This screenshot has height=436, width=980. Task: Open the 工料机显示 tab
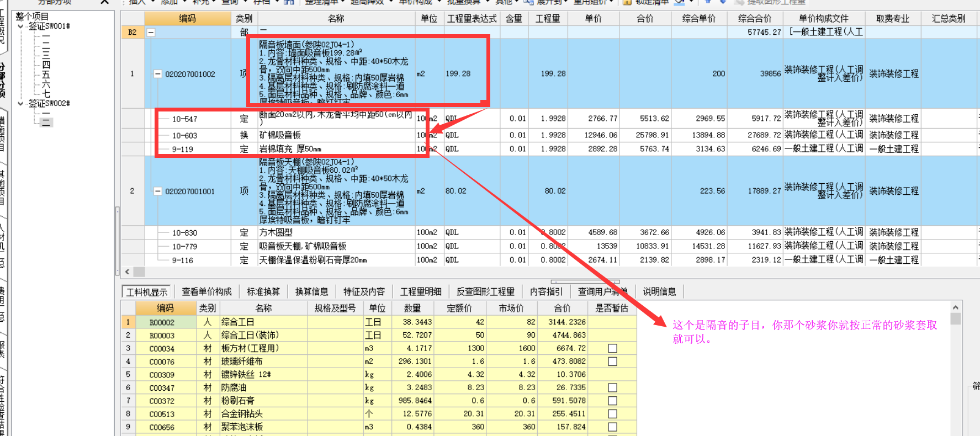[147, 292]
